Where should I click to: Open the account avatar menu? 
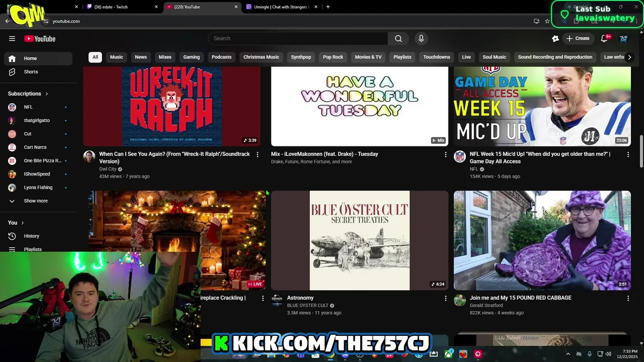[623, 39]
